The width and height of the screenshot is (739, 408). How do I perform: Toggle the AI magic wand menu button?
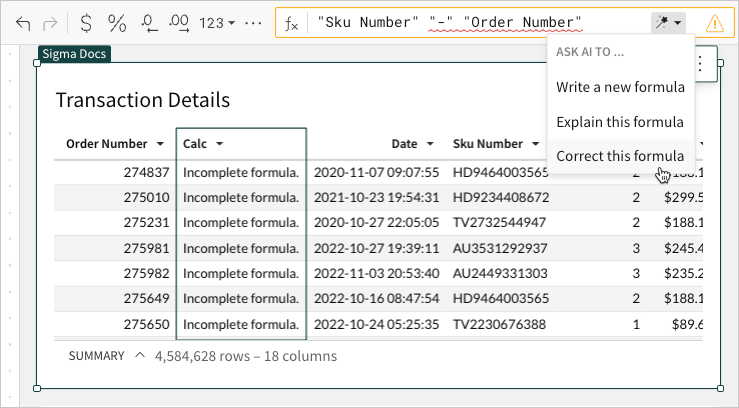tap(665, 23)
